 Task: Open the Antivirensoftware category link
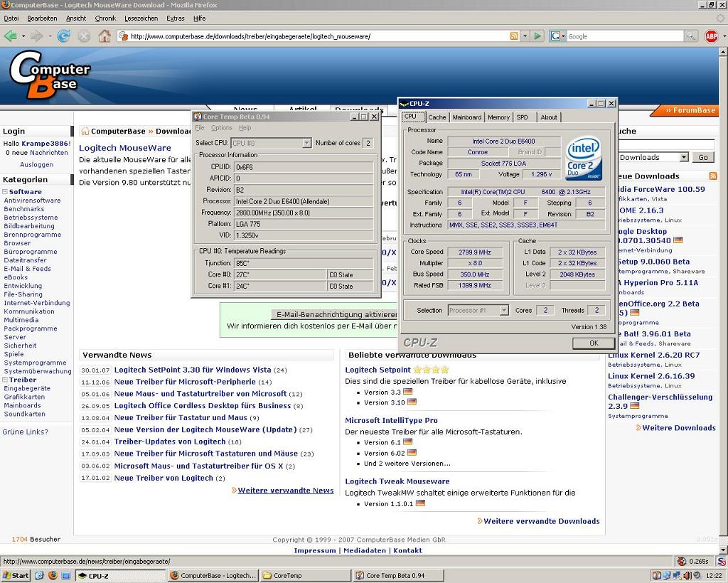click(x=32, y=200)
